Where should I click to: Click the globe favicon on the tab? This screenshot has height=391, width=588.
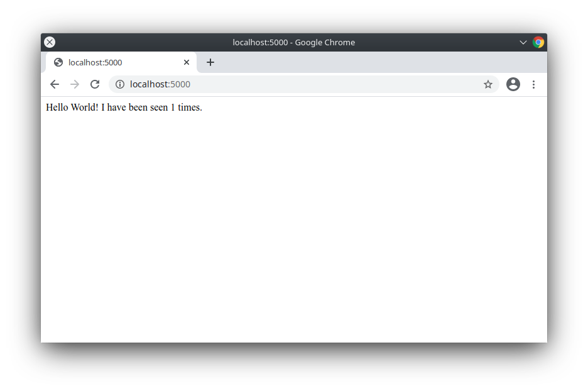58,62
